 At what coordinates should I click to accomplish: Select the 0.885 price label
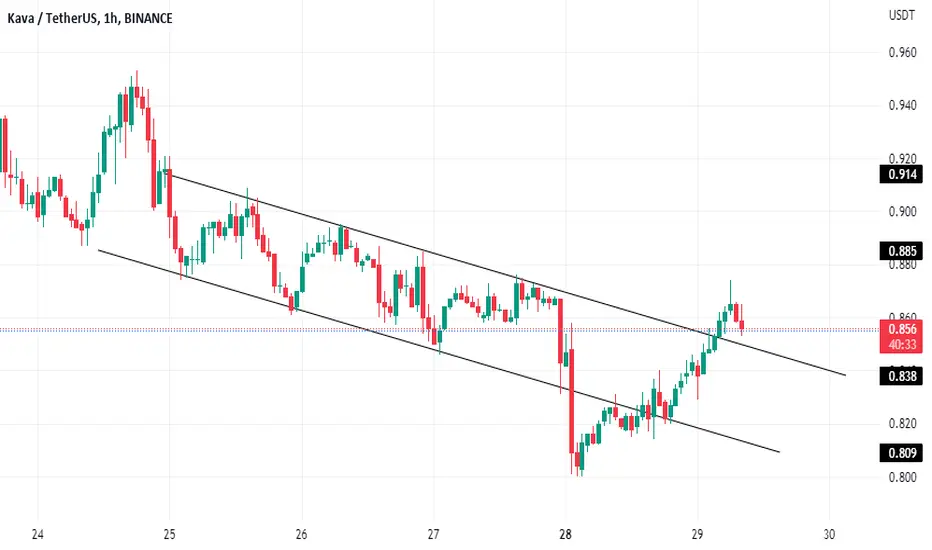click(901, 251)
